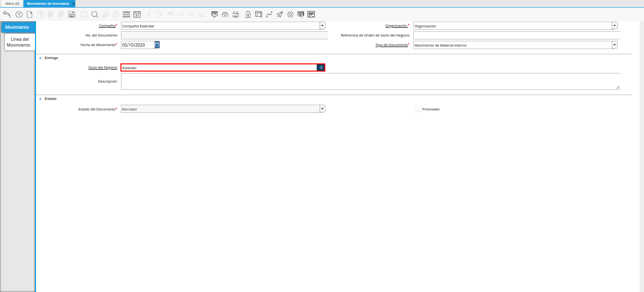Click the Compañía Estándar combo box text
Screen dimensions: 644x292
220,26
